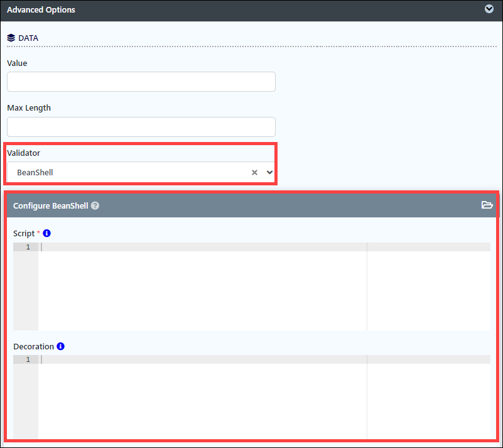This screenshot has height=448, width=503.
Task: Click the BeanShell text in Validator select
Action: (x=35, y=172)
